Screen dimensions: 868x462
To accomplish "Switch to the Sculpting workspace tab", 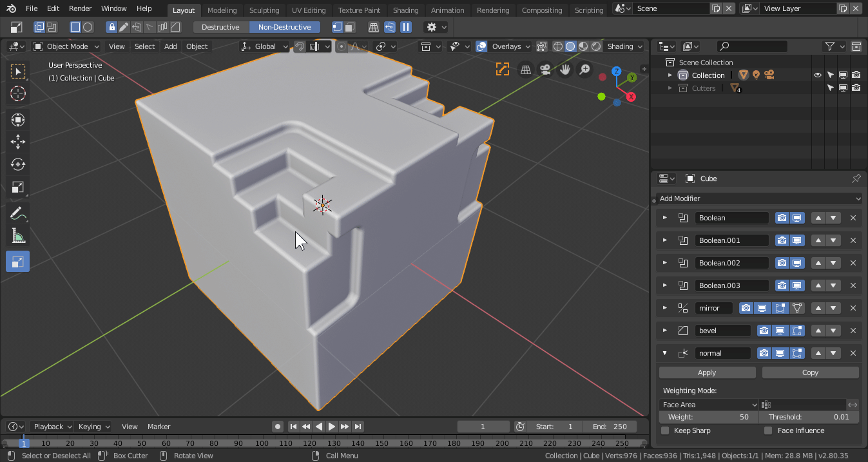I will pyautogui.click(x=264, y=10).
